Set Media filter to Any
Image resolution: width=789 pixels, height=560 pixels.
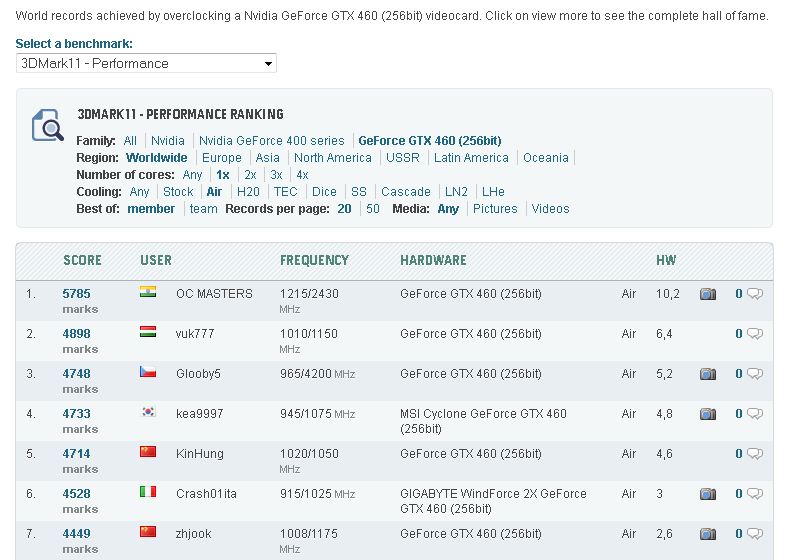(448, 209)
